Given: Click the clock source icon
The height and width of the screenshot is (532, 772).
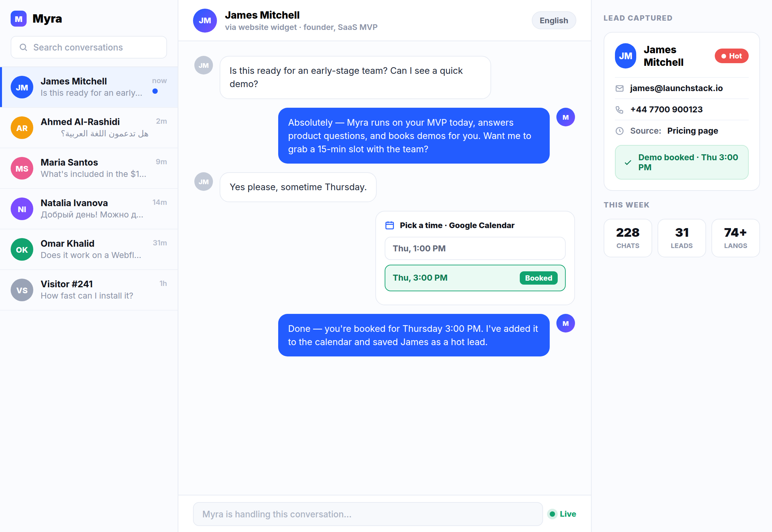Looking at the screenshot, I should pyautogui.click(x=620, y=131).
